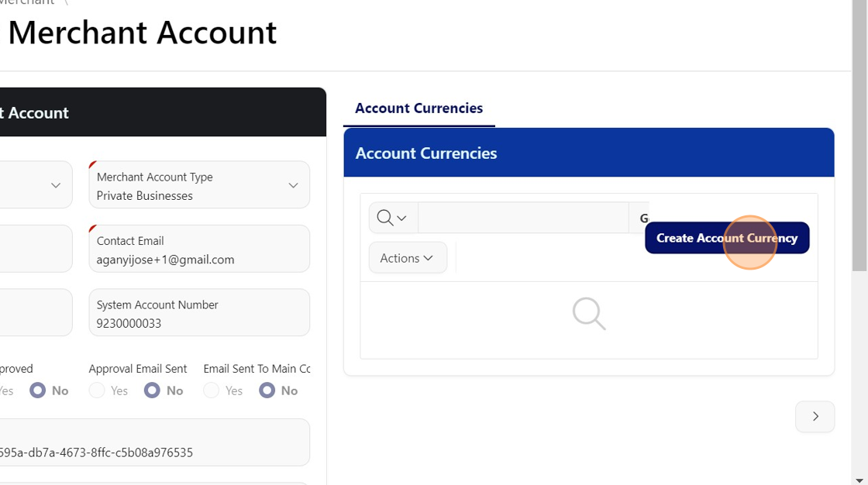Click the scrollbar down arrow
868x485 pixels.
click(x=859, y=480)
